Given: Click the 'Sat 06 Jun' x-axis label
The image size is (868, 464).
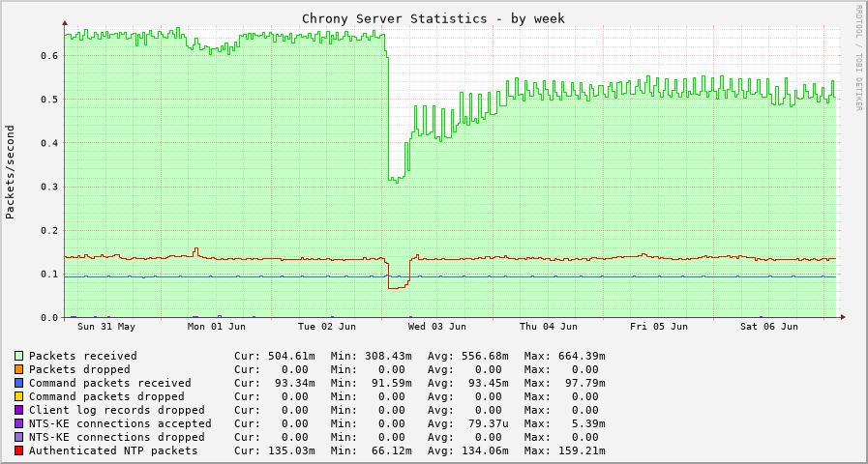Looking at the screenshot, I should pos(769,327).
